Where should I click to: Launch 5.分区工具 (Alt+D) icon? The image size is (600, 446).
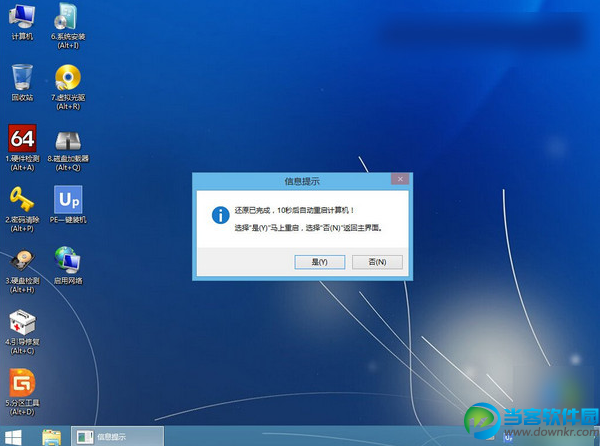coord(22,392)
